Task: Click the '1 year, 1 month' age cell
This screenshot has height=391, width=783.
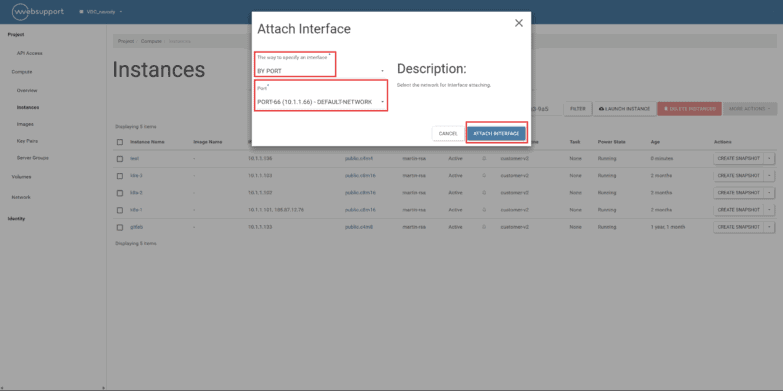Action: pyautogui.click(x=668, y=227)
